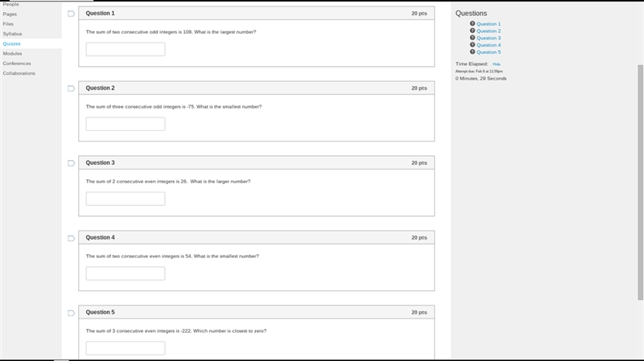Flag Question 4 with the bookmark icon
644x361 pixels.
(x=71, y=238)
